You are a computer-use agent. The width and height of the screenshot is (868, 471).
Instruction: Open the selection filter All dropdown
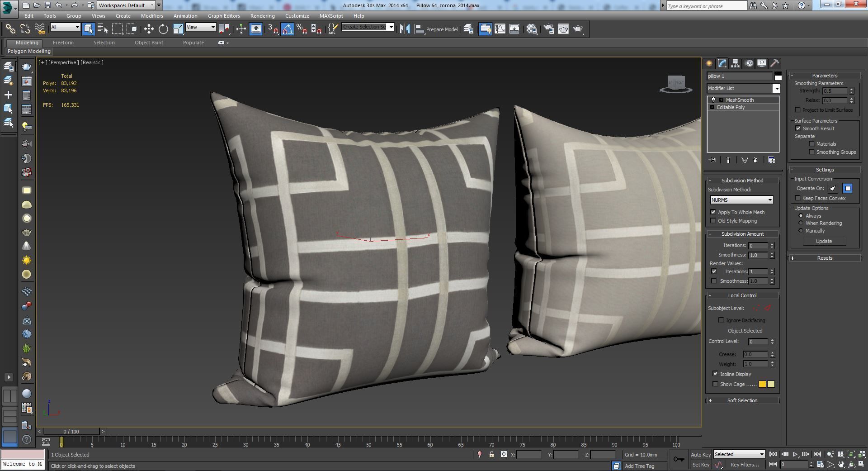[65, 27]
